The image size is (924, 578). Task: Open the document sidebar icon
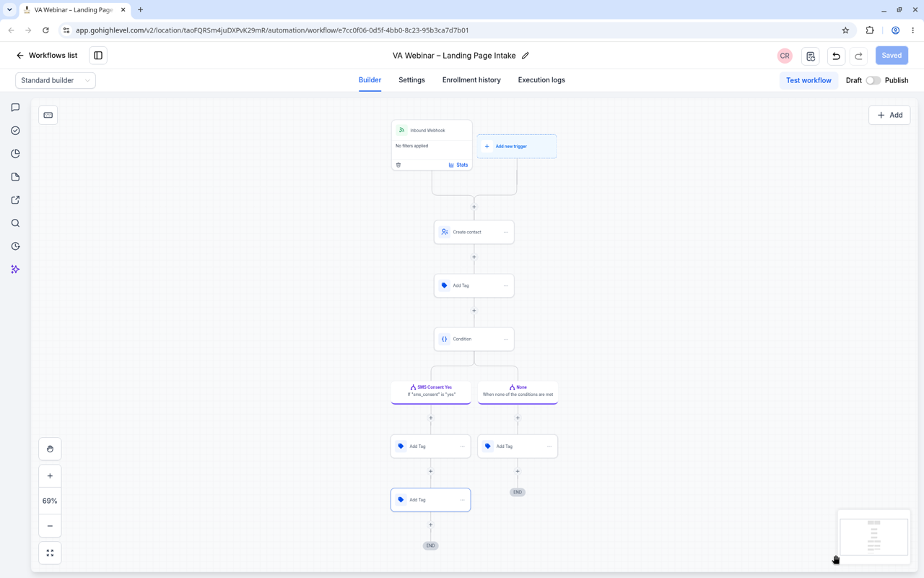(15, 177)
